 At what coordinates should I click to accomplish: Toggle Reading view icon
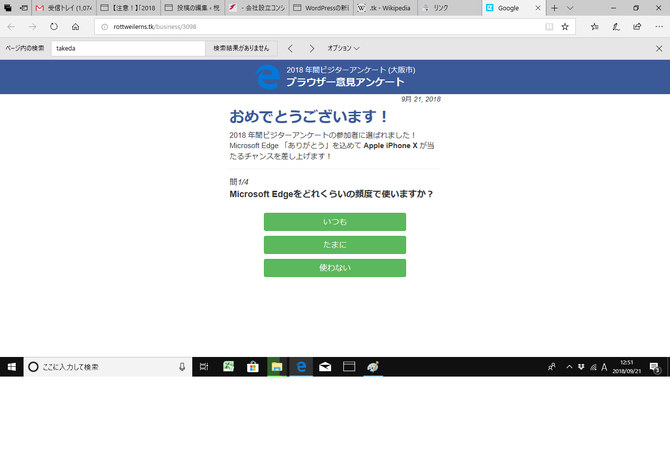point(549,26)
